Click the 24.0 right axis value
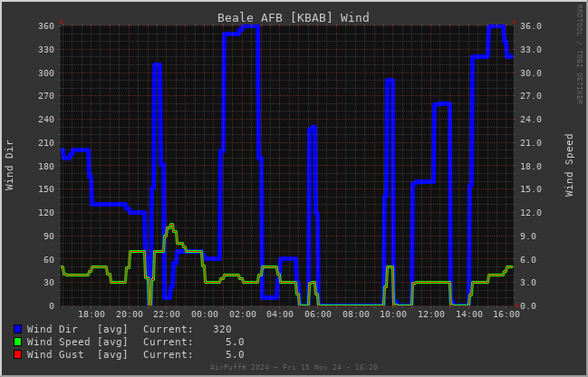The height and width of the screenshot is (377, 588). [x=531, y=120]
